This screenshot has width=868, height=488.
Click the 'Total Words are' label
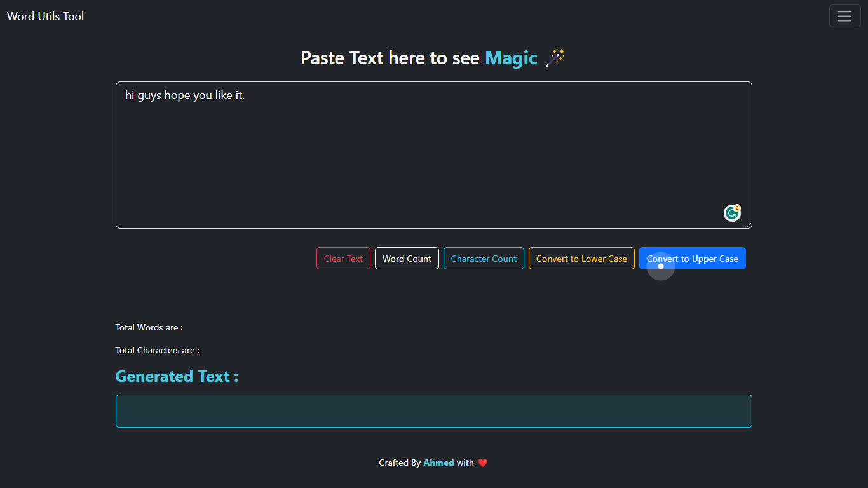(x=149, y=327)
